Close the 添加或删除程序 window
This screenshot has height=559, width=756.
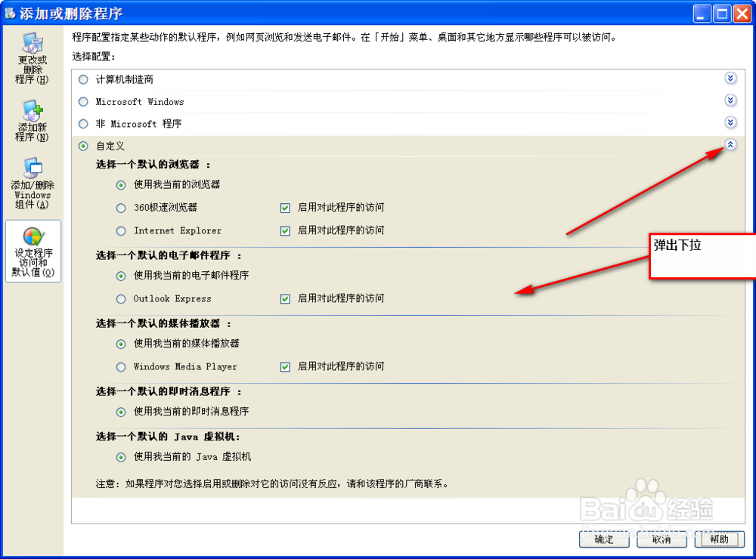click(742, 14)
